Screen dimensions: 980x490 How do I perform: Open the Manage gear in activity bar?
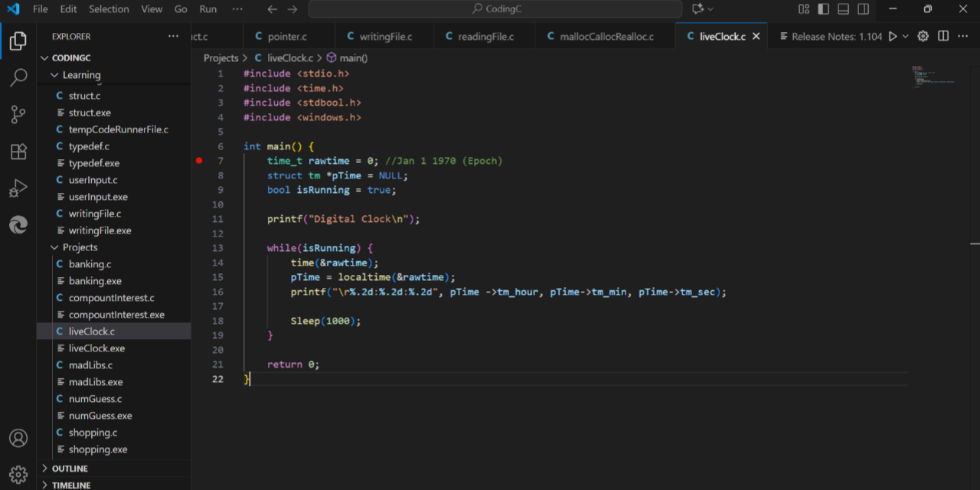pyautogui.click(x=18, y=474)
